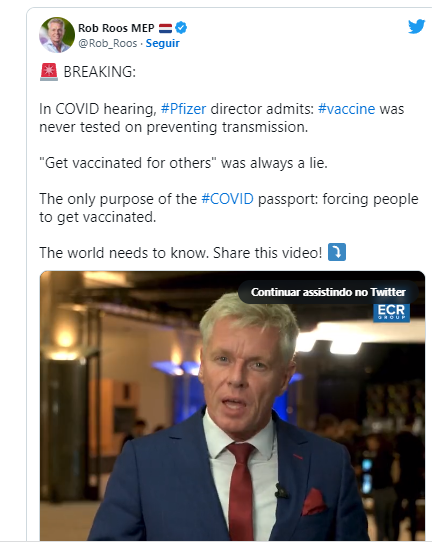Open Rob Roos profile picture

[x=57, y=35]
